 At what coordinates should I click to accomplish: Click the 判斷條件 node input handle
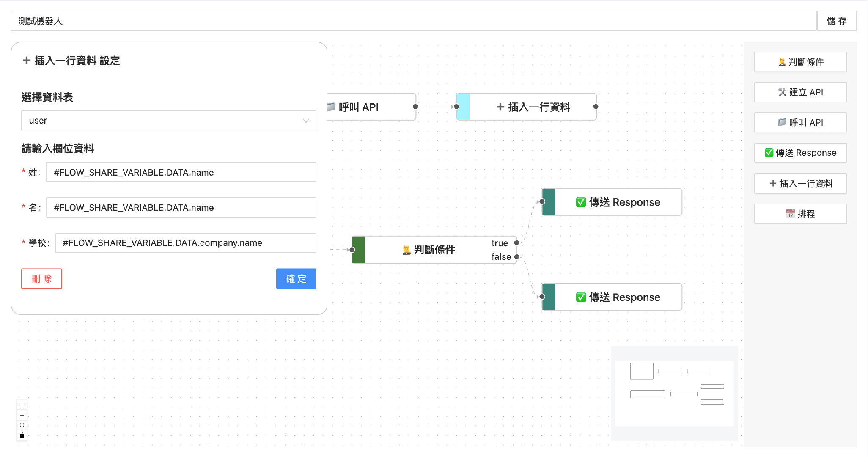(x=352, y=250)
